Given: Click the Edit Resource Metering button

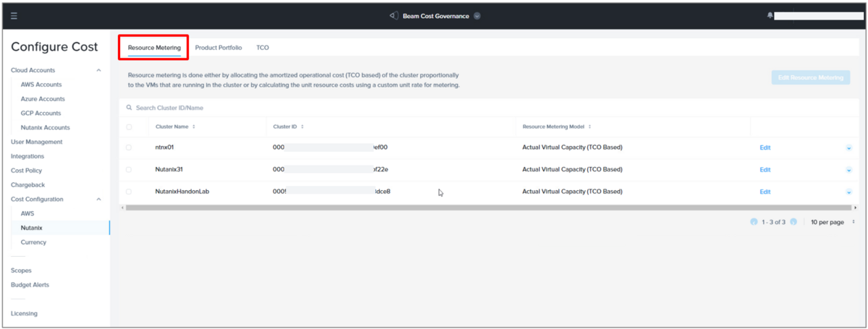Looking at the screenshot, I should tap(810, 77).
